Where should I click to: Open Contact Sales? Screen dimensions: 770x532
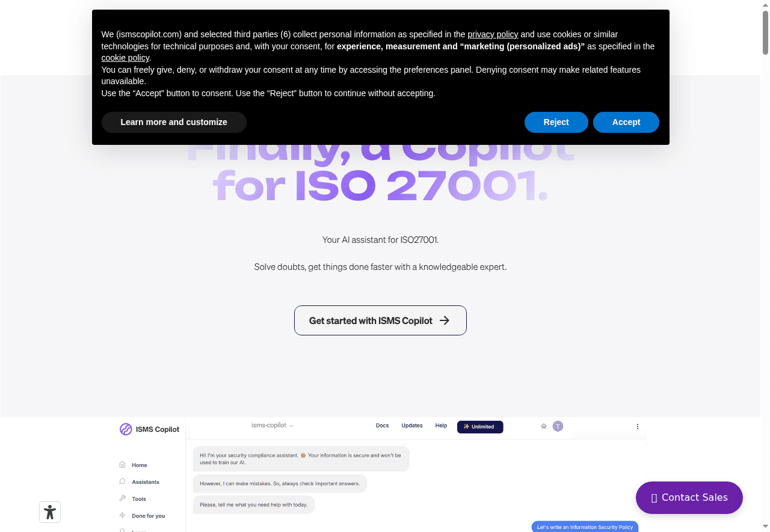689,497
